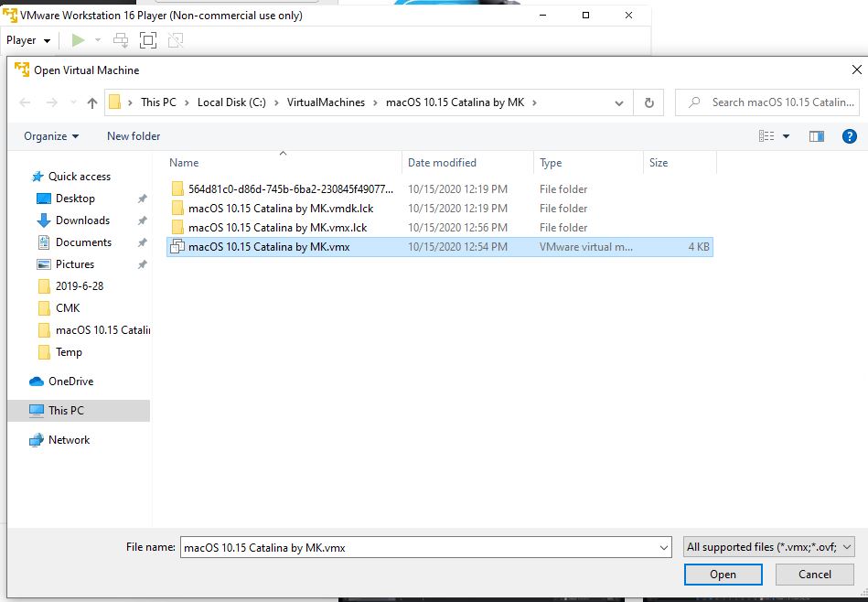Enter full screen mode icon

148,40
